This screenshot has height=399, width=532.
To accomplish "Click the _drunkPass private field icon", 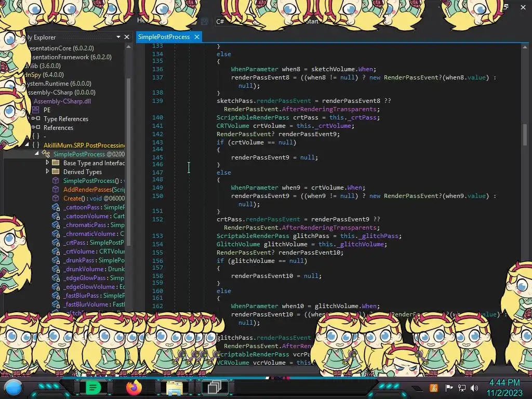I will point(56,260).
